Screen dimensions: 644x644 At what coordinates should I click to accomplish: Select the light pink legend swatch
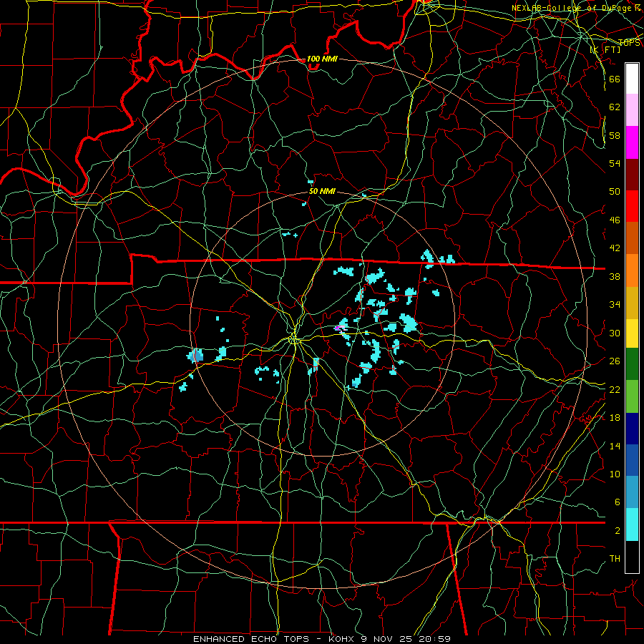pyautogui.click(x=632, y=110)
